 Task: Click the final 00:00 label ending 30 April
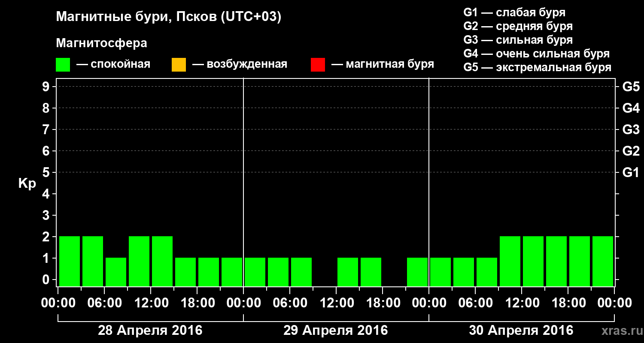point(614,303)
